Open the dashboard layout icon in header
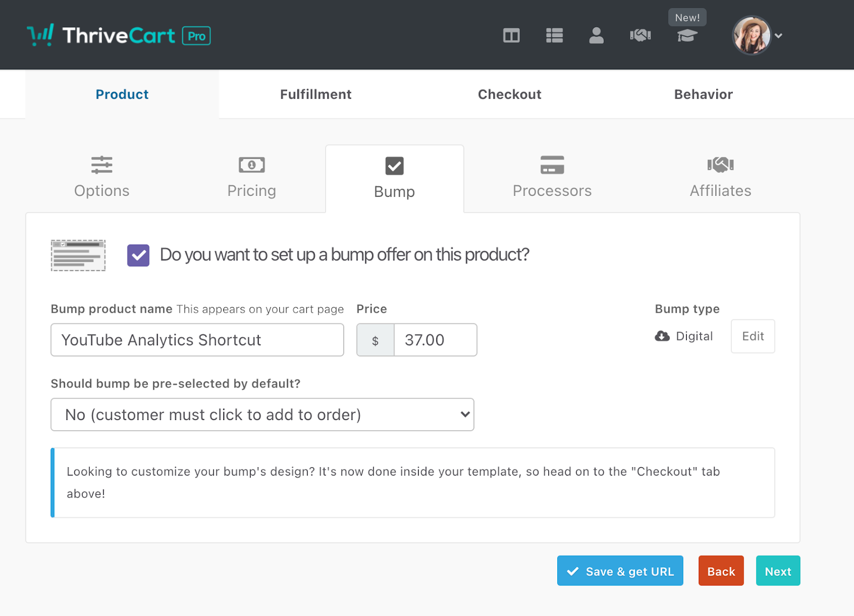The height and width of the screenshot is (616, 854). 511,36
